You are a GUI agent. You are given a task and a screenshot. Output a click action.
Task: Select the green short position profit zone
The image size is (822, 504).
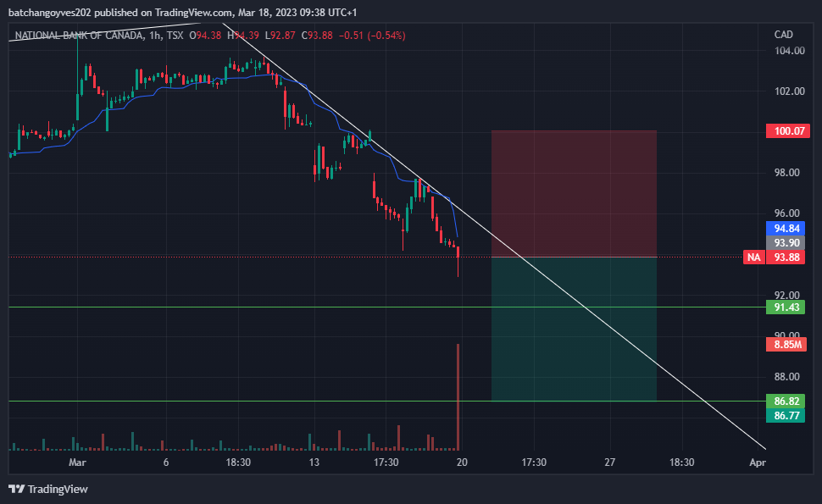pyautogui.click(x=574, y=329)
